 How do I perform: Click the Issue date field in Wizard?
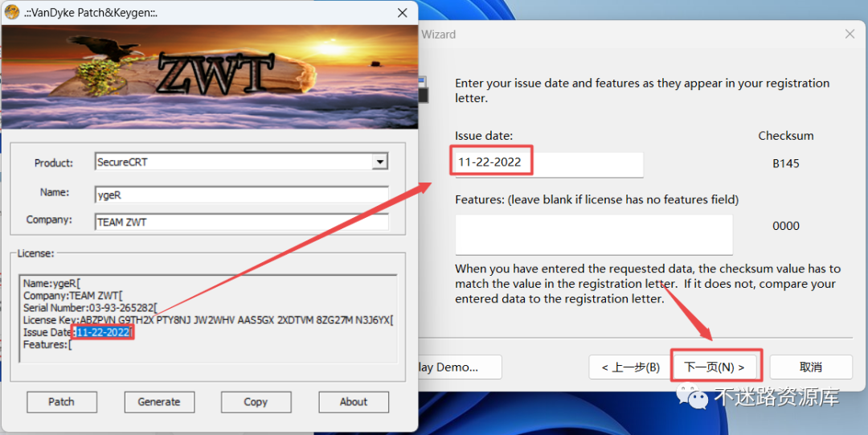click(x=549, y=164)
